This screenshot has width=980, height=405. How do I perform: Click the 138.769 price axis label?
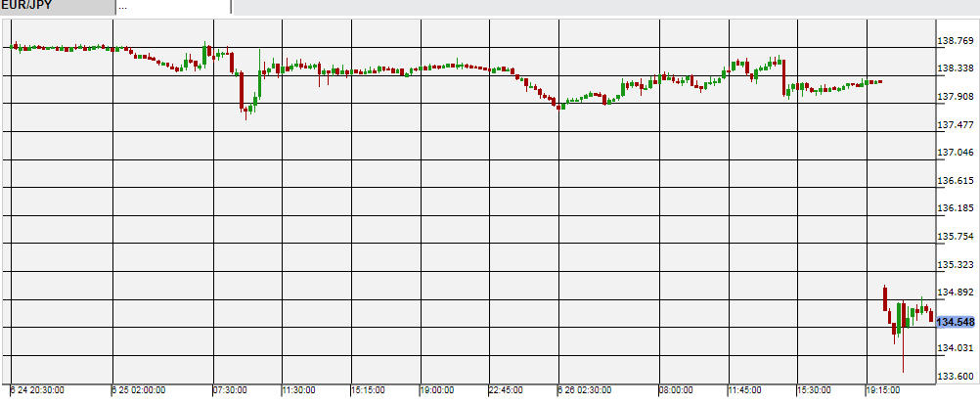955,41
